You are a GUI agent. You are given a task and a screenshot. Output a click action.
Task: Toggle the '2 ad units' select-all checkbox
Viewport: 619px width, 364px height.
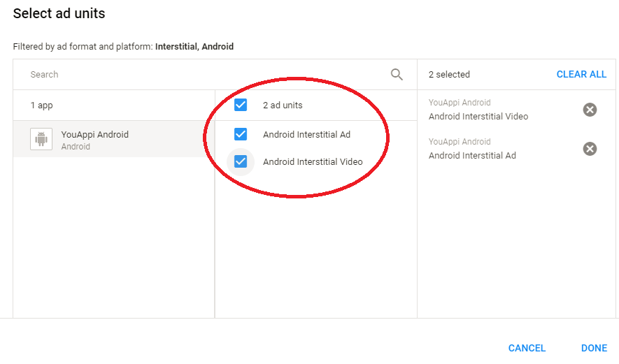(241, 105)
